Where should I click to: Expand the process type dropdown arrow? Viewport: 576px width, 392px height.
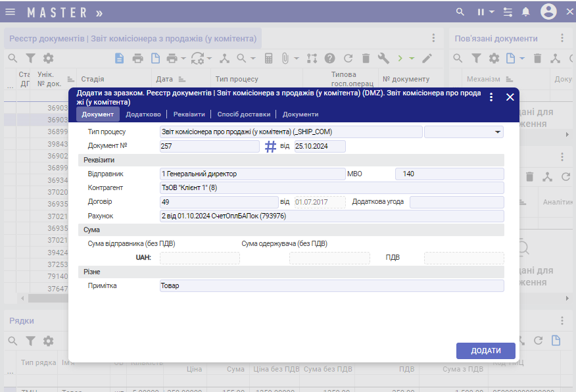tap(497, 132)
